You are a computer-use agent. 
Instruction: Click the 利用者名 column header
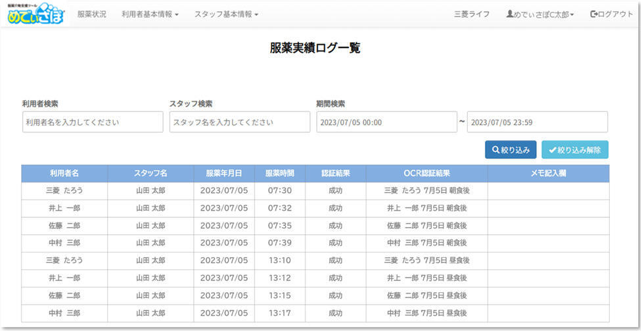coord(64,174)
